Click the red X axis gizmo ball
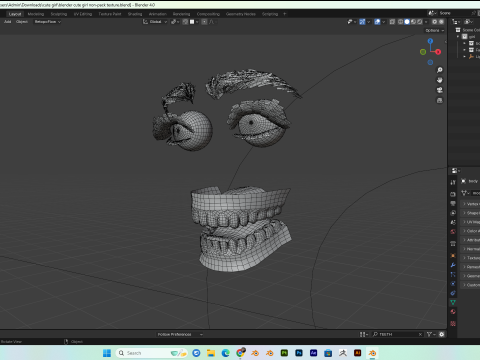The width and height of the screenshot is (480, 360). tap(438, 52)
